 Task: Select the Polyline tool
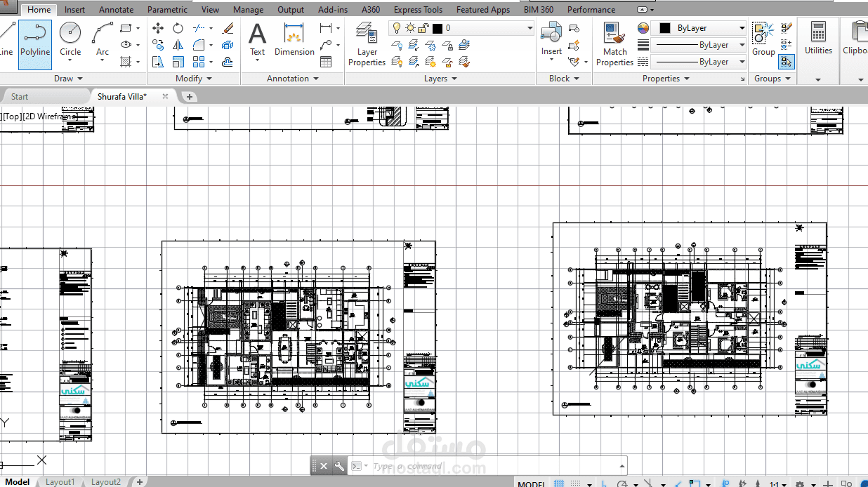click(34, 42)
